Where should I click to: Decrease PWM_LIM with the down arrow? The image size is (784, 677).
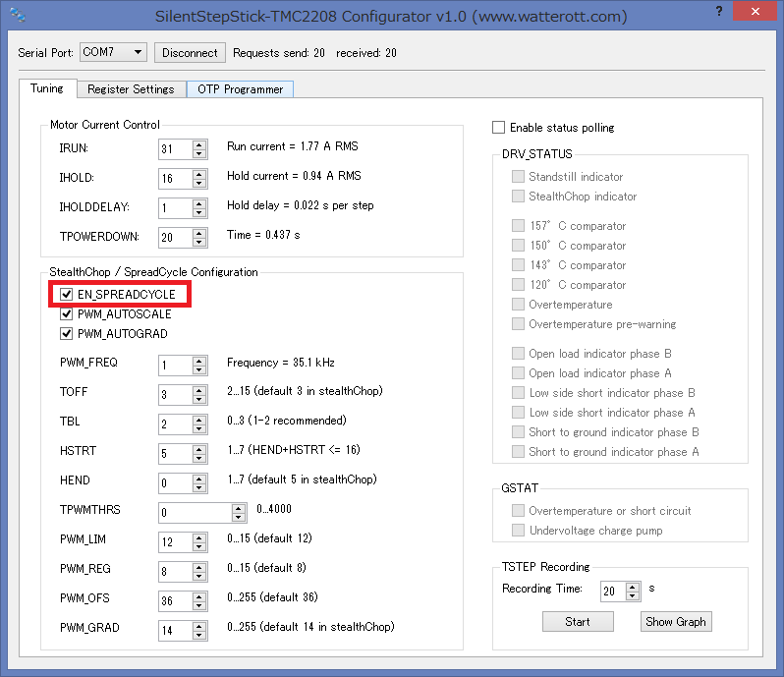pos(199,546)
